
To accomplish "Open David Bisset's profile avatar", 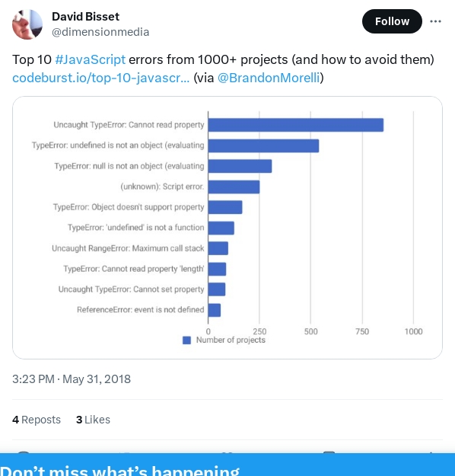I will [27, 24].
